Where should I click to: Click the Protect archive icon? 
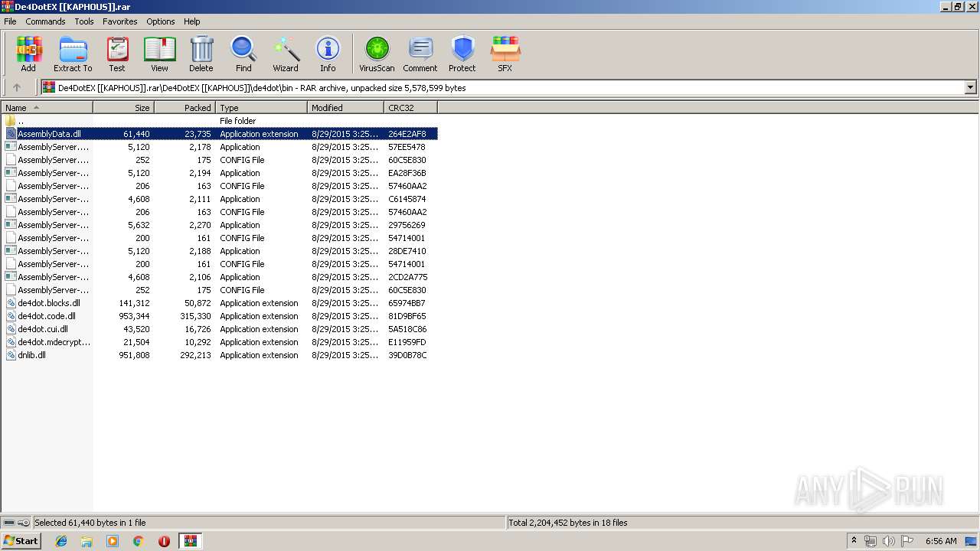coord(462,54)
